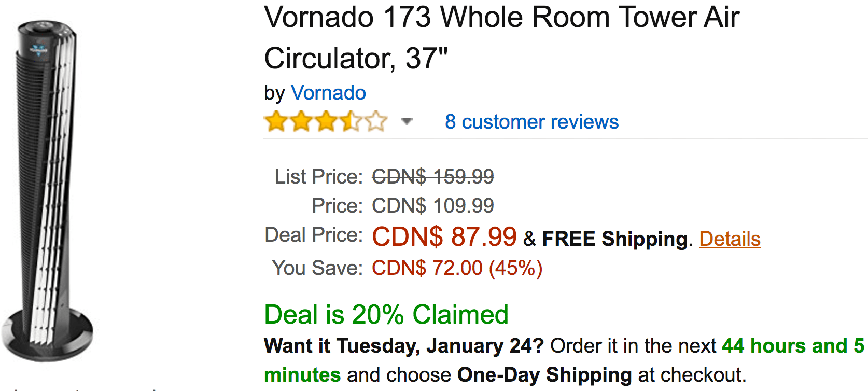Click the deal price CDN$ 87.99
The height and width of the screenshot is (391, 868).
[444, 237]
